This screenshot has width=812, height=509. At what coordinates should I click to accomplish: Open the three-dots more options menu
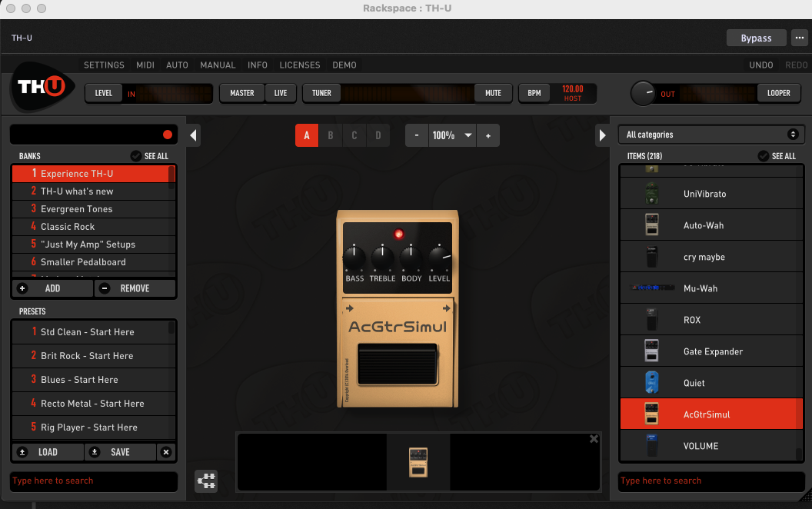pyautogui.click(x=800, y=38)
